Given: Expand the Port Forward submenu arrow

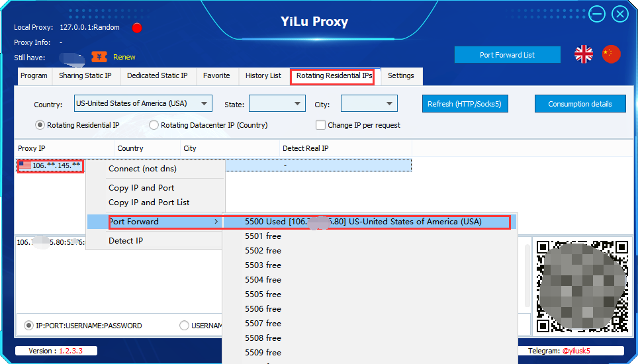Looking at the screenshot, I should click(216, 222).
